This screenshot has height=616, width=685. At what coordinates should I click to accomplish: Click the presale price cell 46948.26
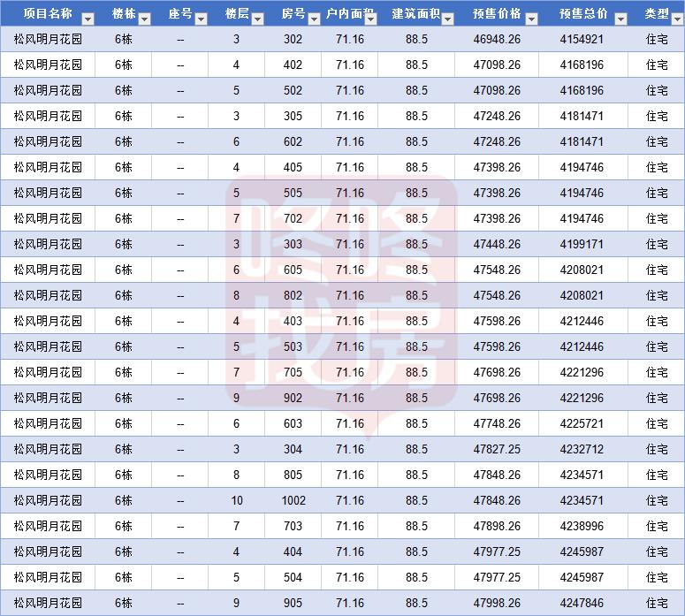click(496, 39)
